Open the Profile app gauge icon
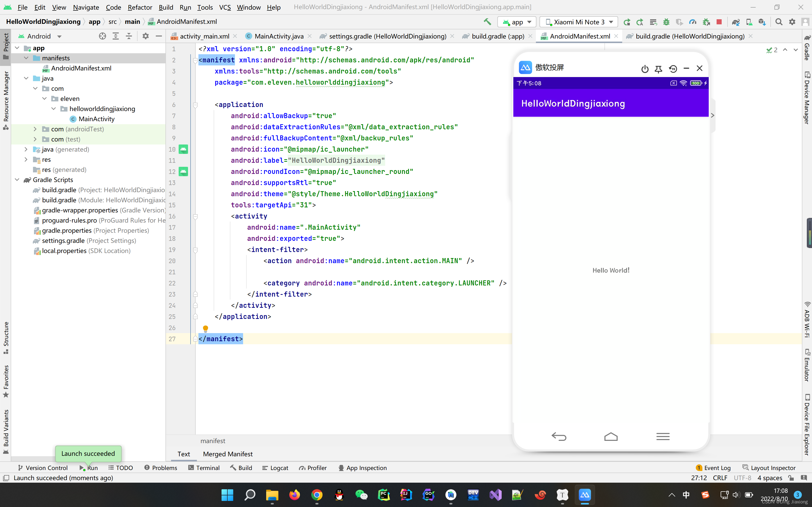812x507 pixels. [692, 22]
